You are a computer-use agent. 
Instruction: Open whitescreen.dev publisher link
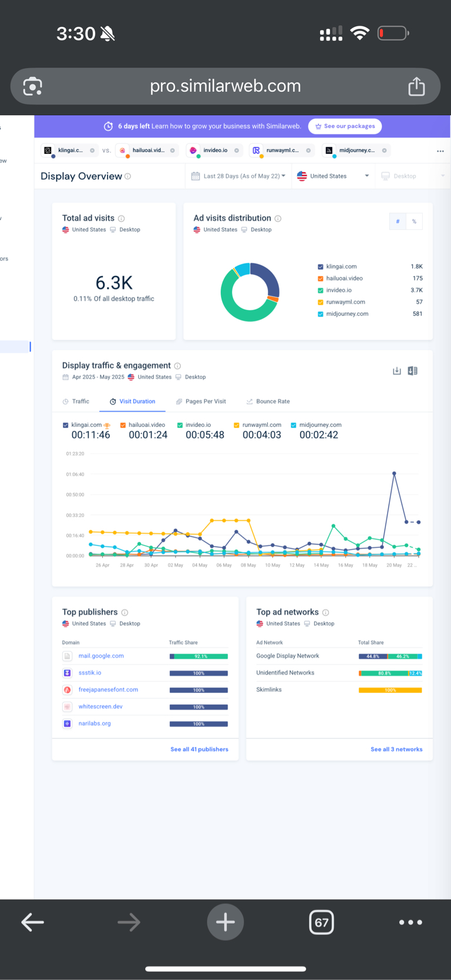(100, 706)
